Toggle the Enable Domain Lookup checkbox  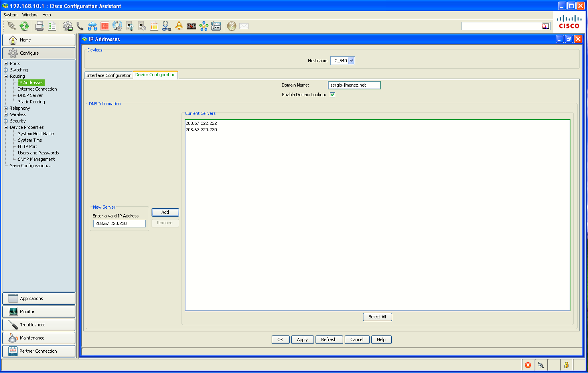[x=332, y=95]
